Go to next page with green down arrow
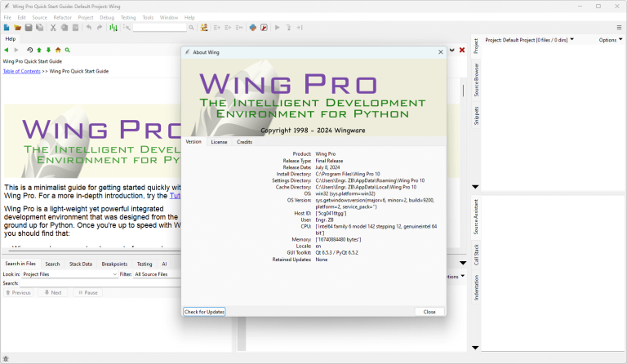The height and width of the screenshot is (364, 627). (x=48, y=50)
